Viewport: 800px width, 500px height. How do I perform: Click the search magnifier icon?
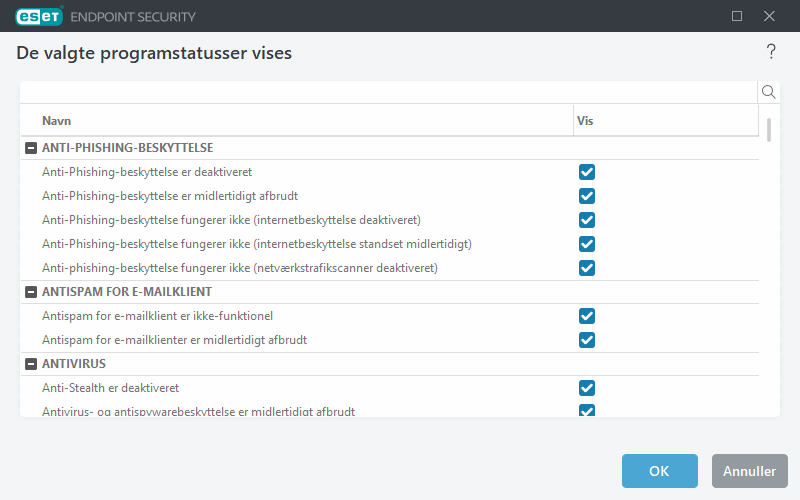click(768, 92)
